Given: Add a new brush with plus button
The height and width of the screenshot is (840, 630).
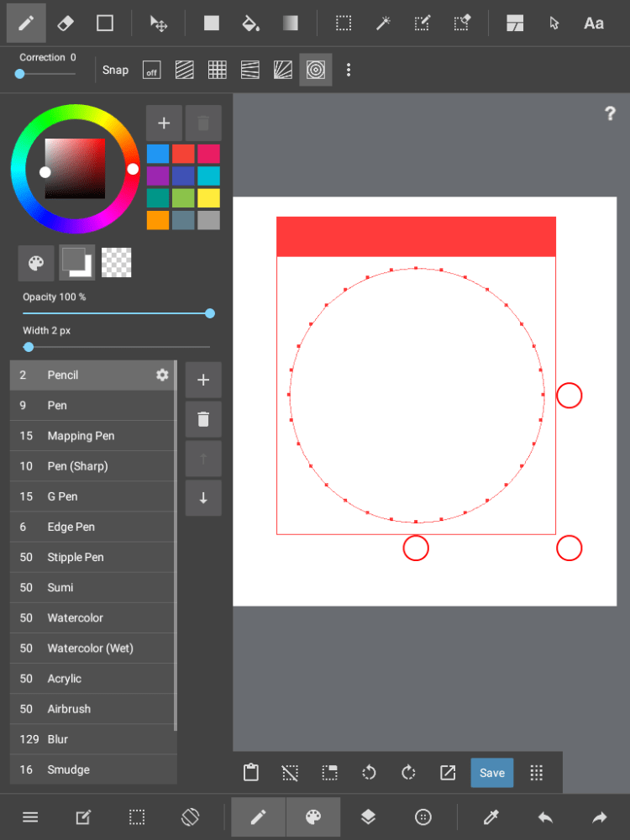Looking at the screenshot, I should point(203,380).
